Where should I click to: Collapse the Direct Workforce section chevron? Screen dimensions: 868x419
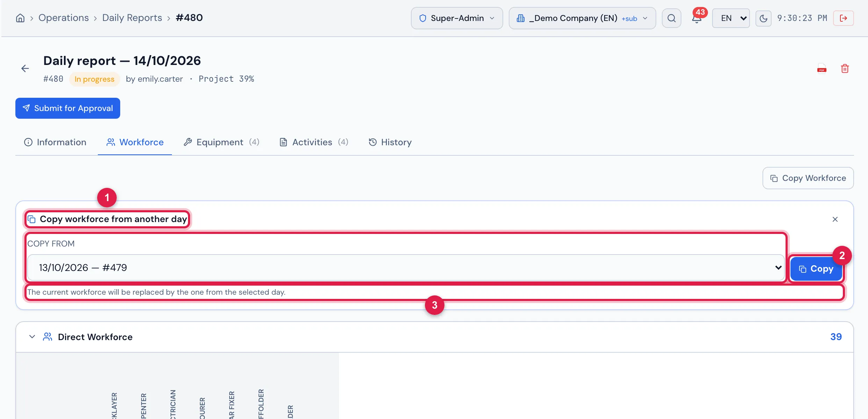[x=32, y=337]
